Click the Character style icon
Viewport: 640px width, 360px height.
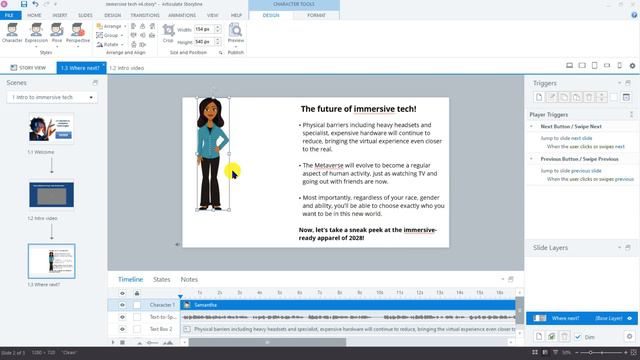[12, 33]
